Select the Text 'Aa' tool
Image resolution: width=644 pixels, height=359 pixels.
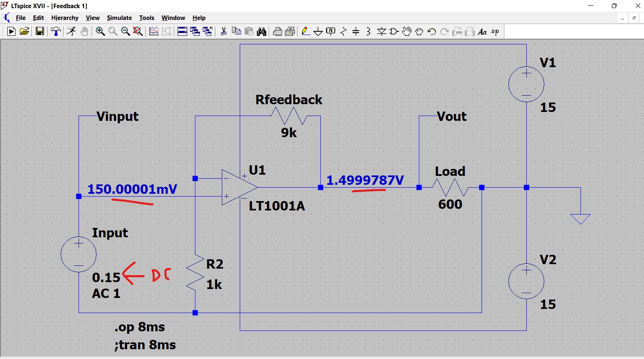tap(482, 31)
